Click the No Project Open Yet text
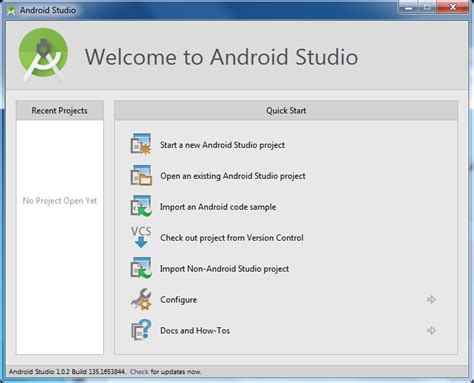Screen dimensions: 474x383 [x=60, y=201]
